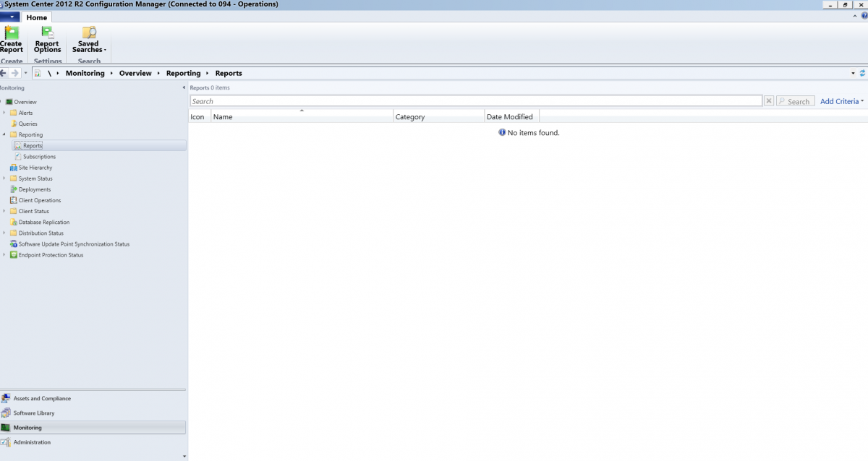Click the workspace pane options arrow at bottom
This screenshot has width=868, height=461.
[184, 456]
